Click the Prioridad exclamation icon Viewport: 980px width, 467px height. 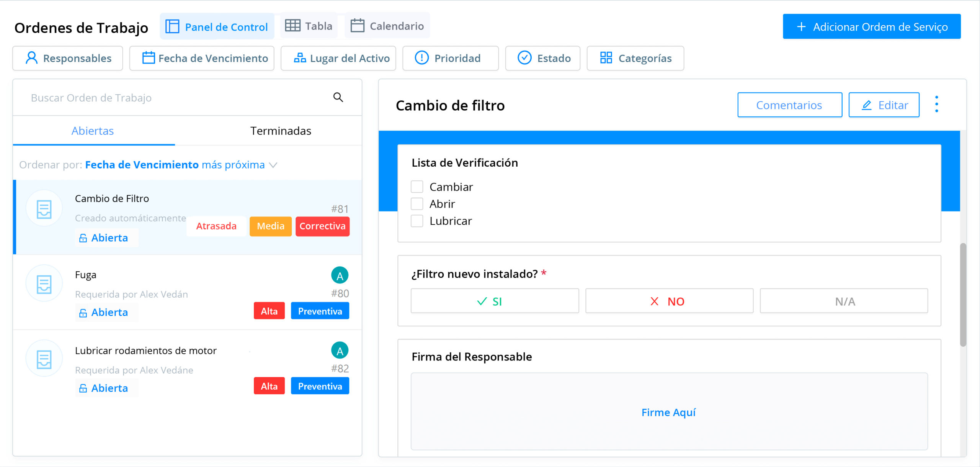pyautogui.click(x=421, y=58)
